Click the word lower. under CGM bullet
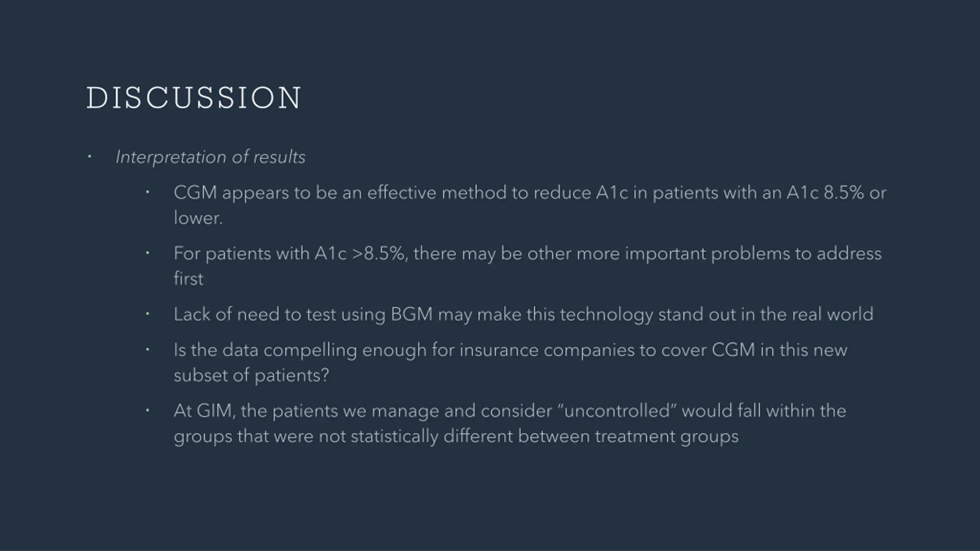980x551 pixels. click(198, 218)
